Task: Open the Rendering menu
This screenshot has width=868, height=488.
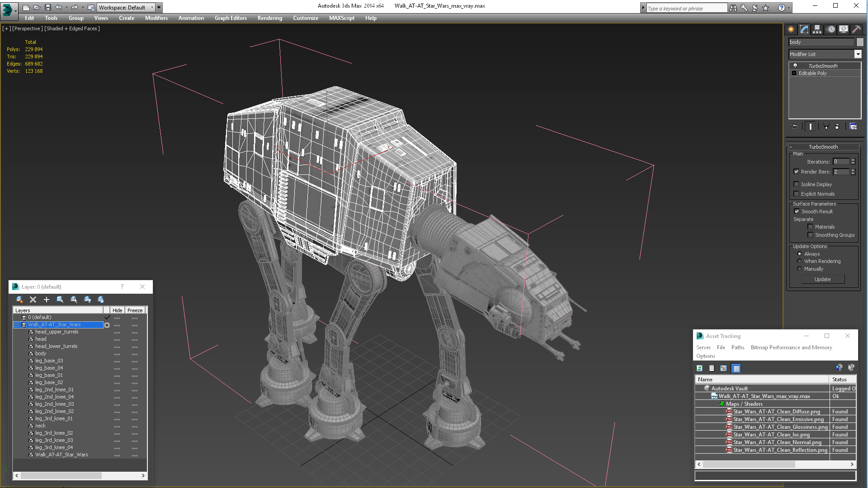Action: [270, 18]
